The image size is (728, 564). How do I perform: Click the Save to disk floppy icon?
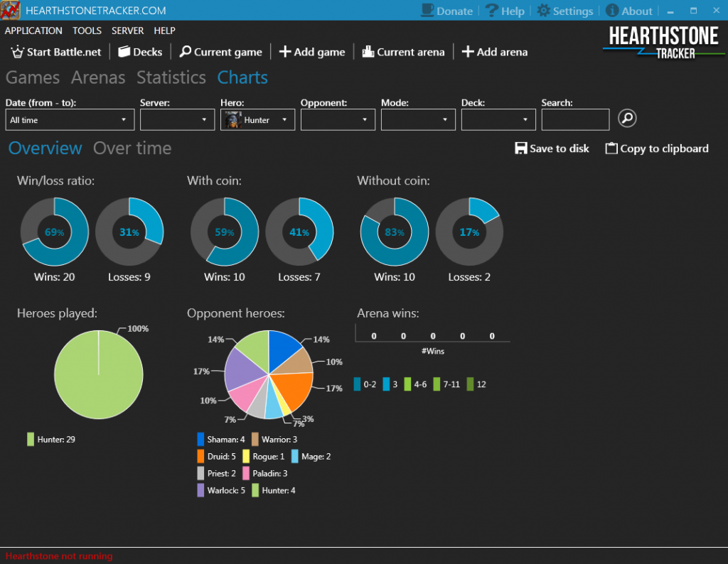tap(521, 148)
